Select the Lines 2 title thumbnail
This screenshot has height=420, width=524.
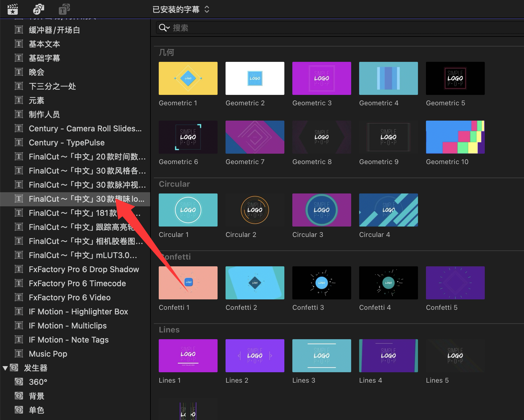[x=255, y=356]
